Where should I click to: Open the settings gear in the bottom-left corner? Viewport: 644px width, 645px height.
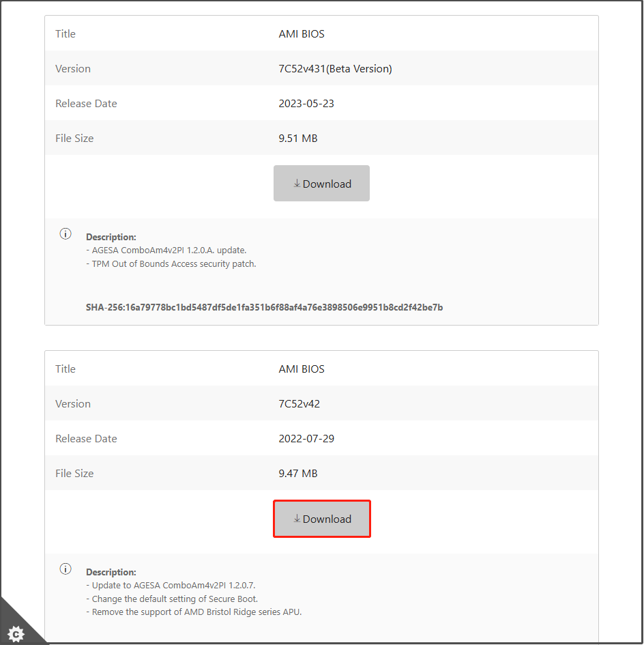pyautogui.click(x=15, y=633)
